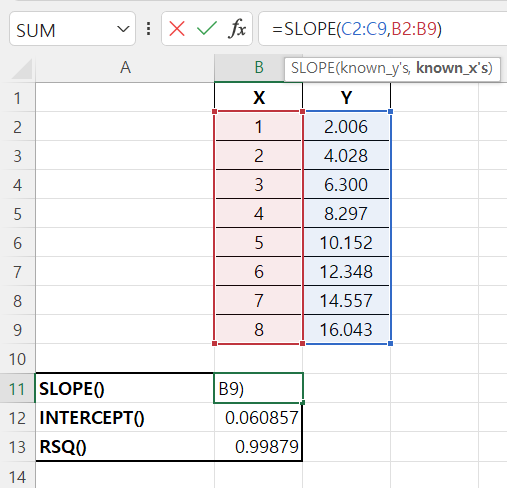Select column A header

[x=125, y=68]
